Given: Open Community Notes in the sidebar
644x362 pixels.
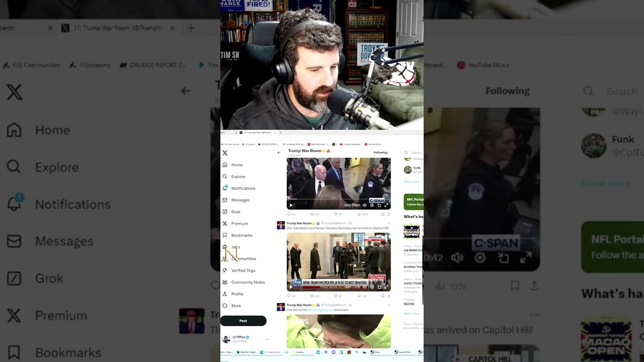Looking at the screenshot, I should pyautogui.click(x=244, y=282).
